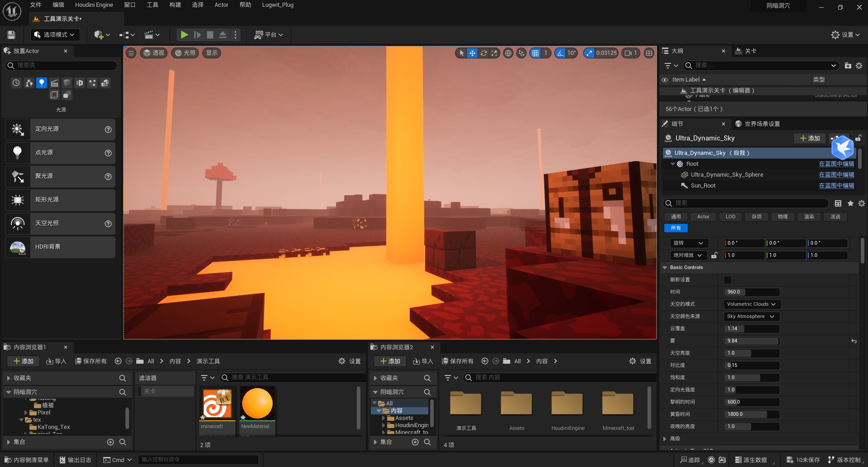Click the 雾 value slider 9.84

click(x=752, y=341)
